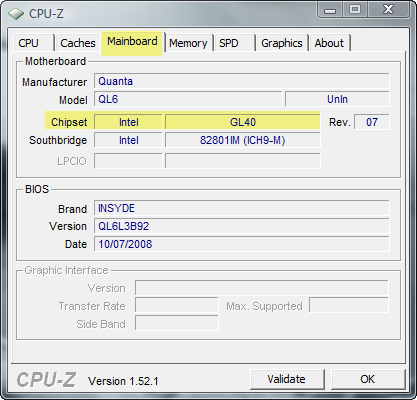Click the UnIn model revision field
Screen dimensions: 417x400
[x=337, y=99]
